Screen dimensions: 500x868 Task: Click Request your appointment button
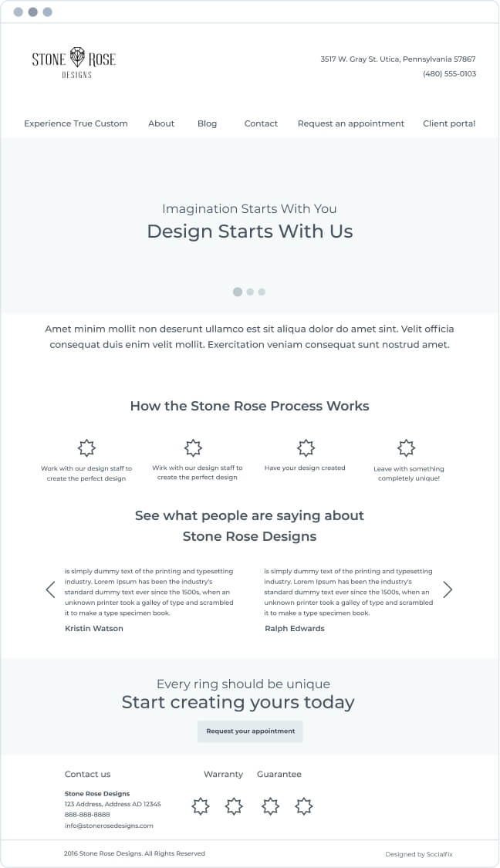click(250, 731)
